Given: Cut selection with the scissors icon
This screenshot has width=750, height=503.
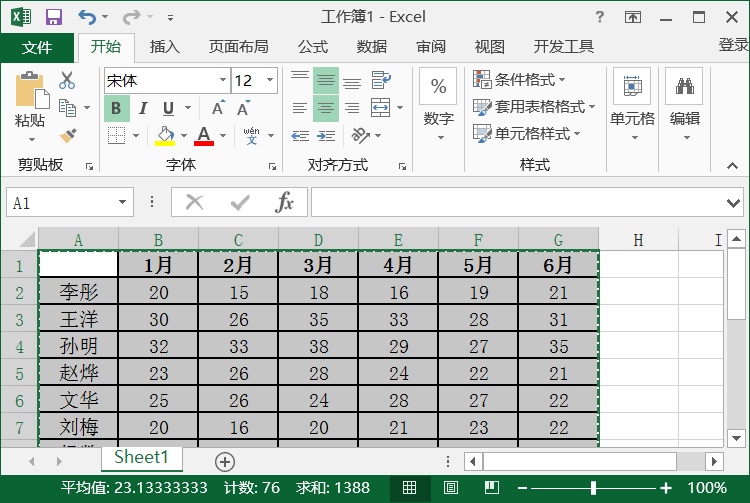Looking at the screenshot, I should (x=67, y=80).
